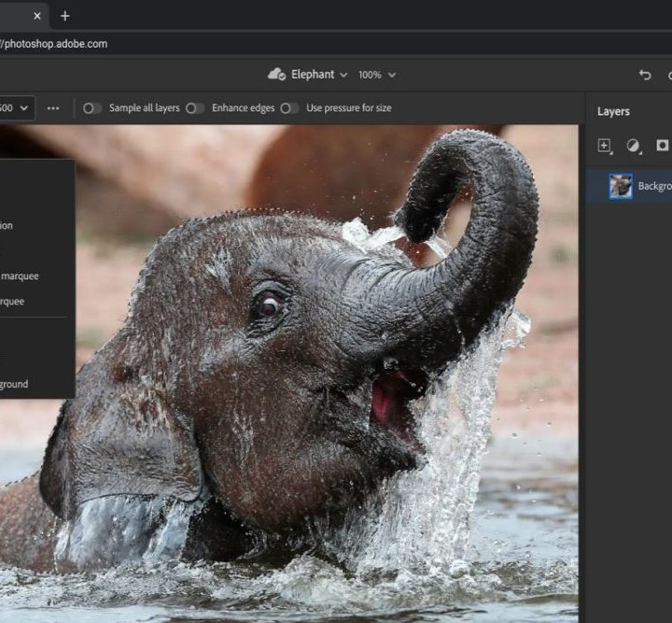Open the adjustment layer icon menu

point(633,146)
